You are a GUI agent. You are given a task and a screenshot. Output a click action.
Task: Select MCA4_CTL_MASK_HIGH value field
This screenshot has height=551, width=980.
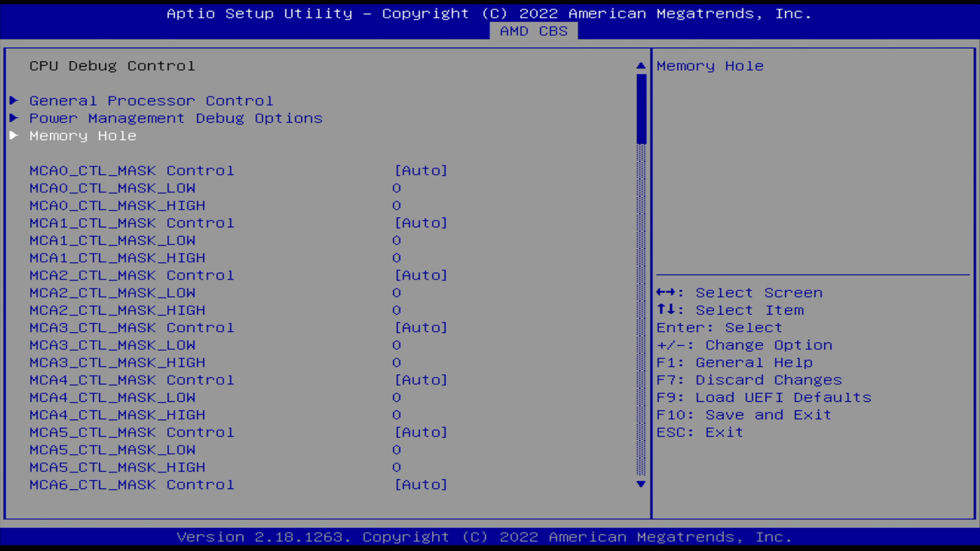coord(397,415)
